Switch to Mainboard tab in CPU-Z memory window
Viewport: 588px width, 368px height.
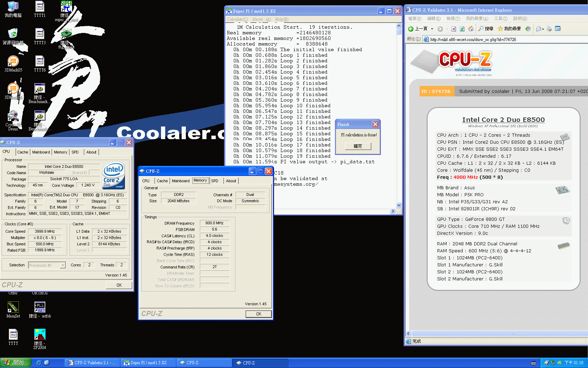point(181,181)
